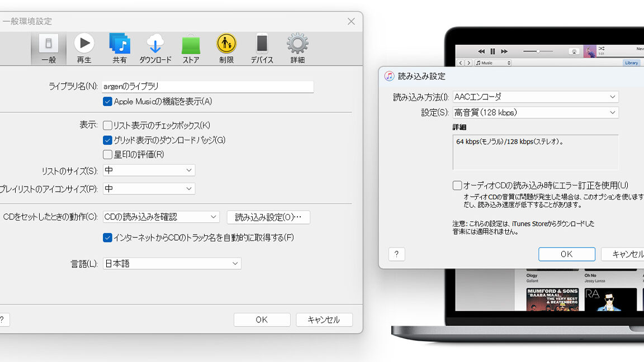Uncheck Apple Musicの機能を表示 checkbox
644x362 pixels.
pyautogui.click(x=107, y=101)
